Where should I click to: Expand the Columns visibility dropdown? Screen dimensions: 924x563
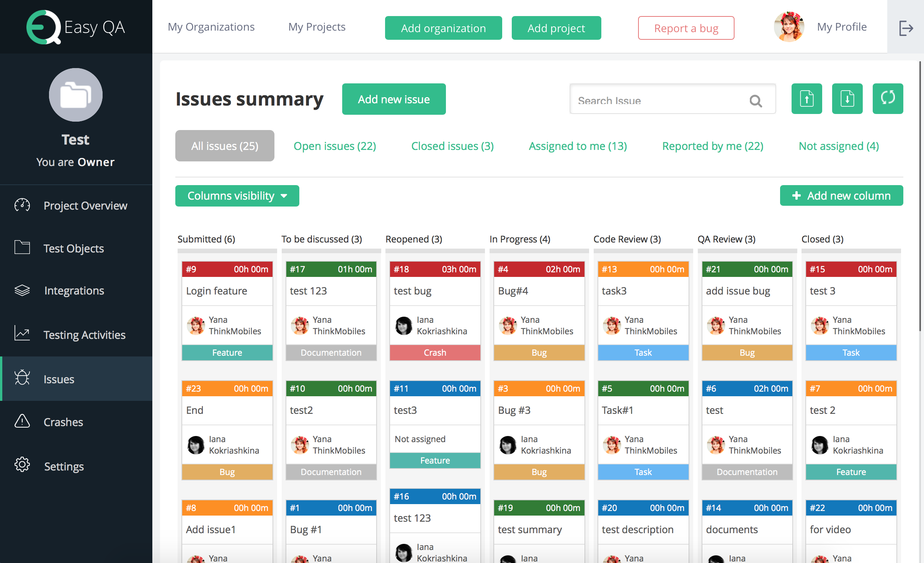237,195
